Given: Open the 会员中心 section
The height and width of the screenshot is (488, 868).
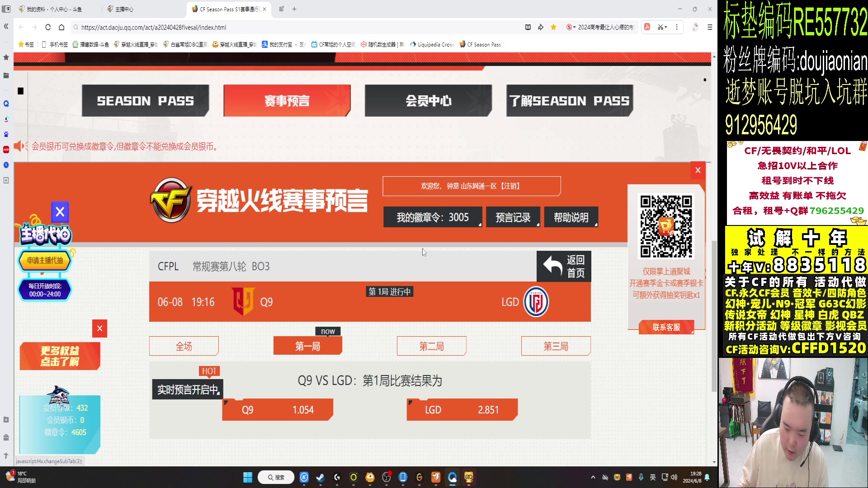Looking at the screenshot, I should [x=428, y=100].
